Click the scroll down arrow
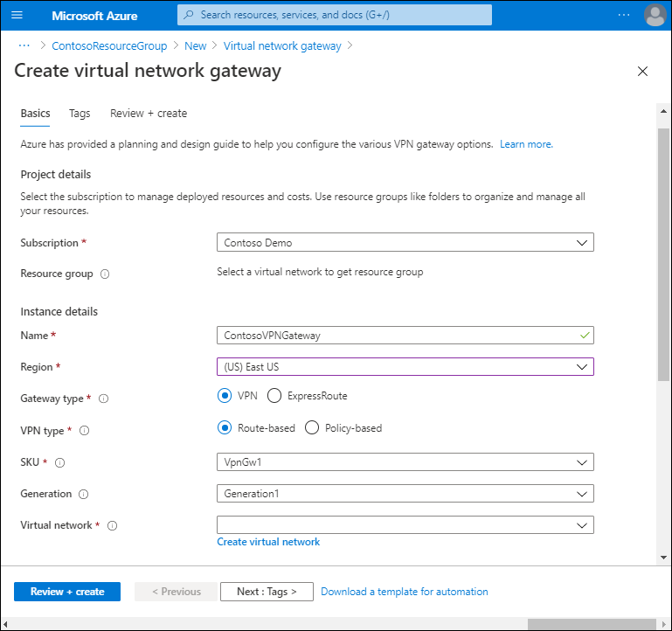Screen dimensions: 672x631 click(663, 558)
